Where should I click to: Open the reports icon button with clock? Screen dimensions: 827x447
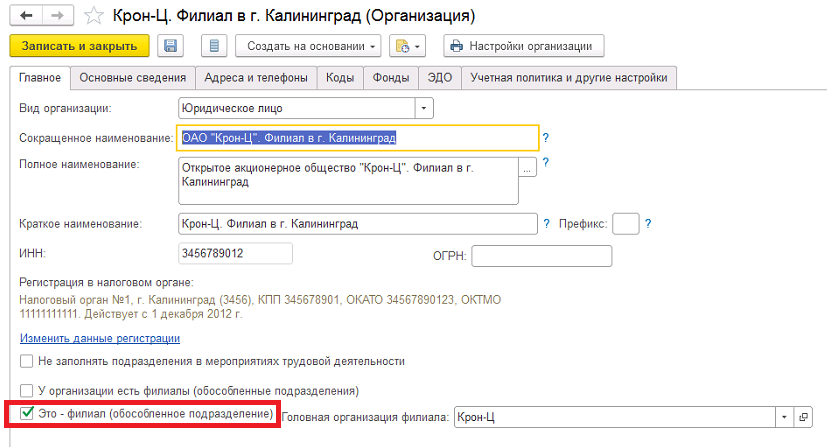(407, 46)
